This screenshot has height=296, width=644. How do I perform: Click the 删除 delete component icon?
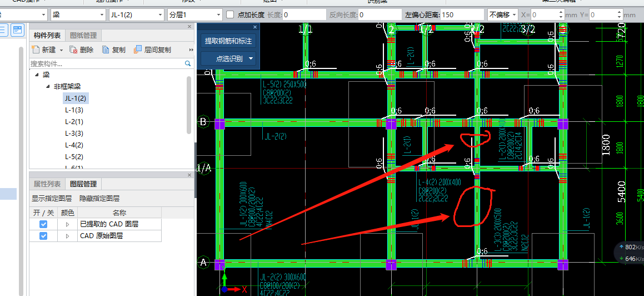73,50
